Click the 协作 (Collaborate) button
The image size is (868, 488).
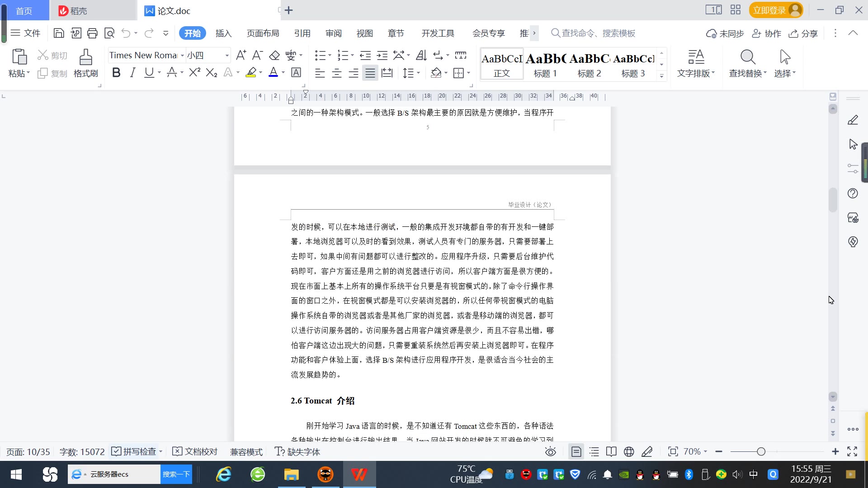point(766,33)
